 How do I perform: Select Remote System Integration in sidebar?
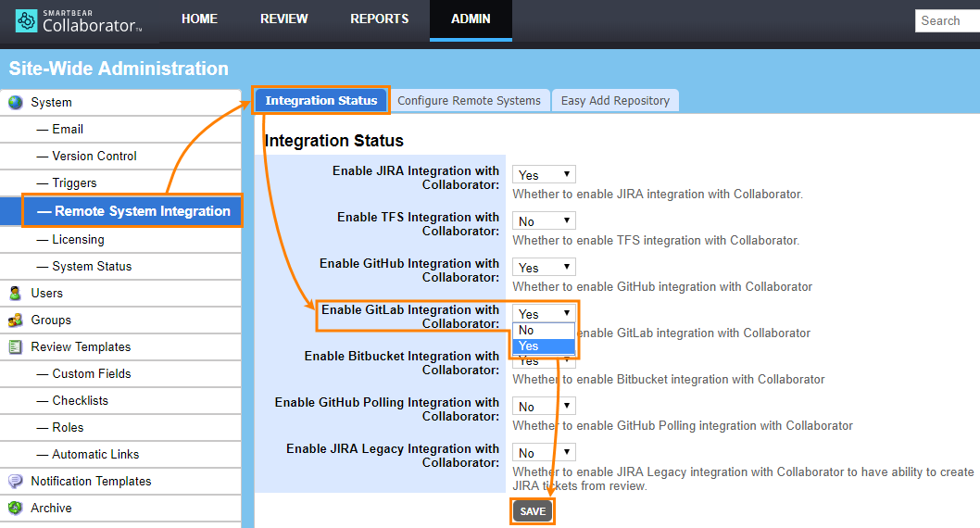[x=120, y=211]
